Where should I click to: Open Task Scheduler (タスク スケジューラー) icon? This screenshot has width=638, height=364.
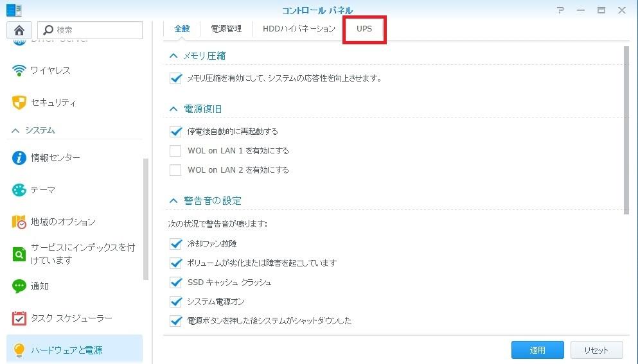tap(19, 318)
